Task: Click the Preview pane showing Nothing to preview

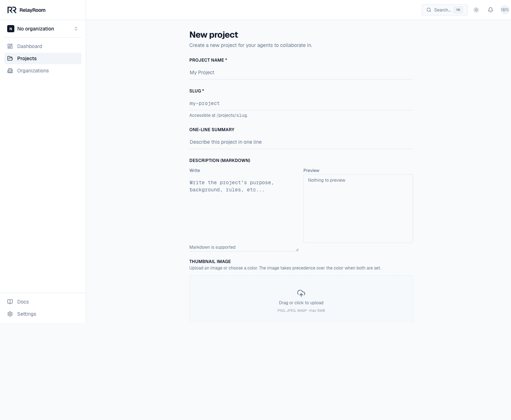Action: (358, 209)
